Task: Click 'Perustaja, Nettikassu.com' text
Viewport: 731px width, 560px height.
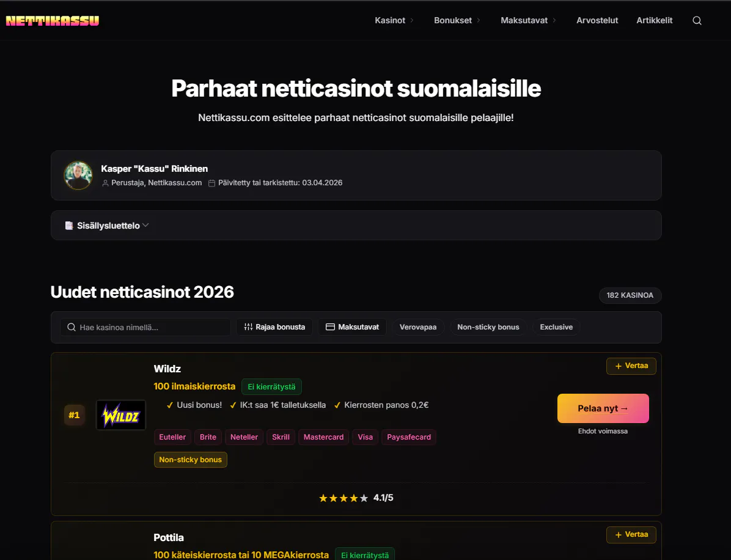Action: click(156, 183)
